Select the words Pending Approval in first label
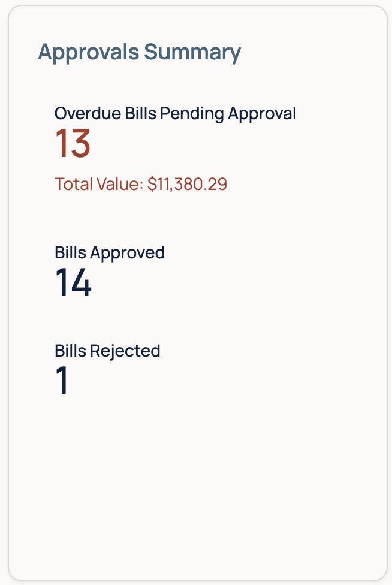392x585 pixels. point(228,114)
